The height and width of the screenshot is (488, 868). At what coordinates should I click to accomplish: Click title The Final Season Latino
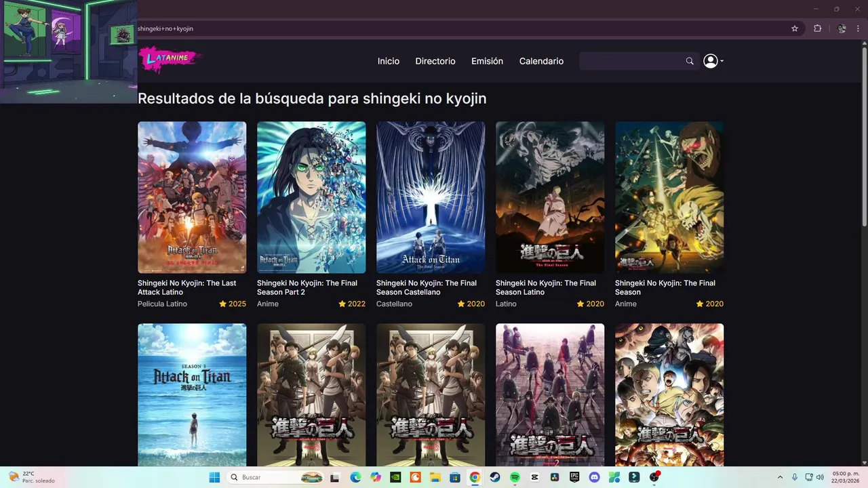tap(546, 287)
